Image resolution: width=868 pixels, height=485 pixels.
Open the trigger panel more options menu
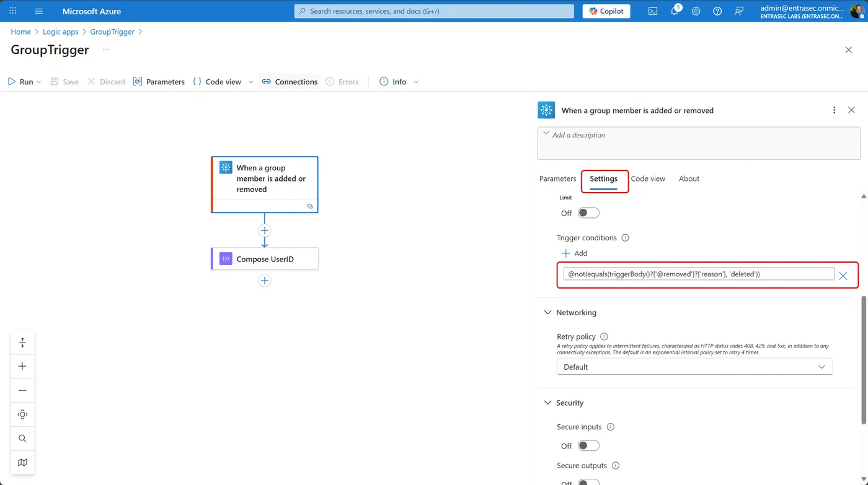834,110
